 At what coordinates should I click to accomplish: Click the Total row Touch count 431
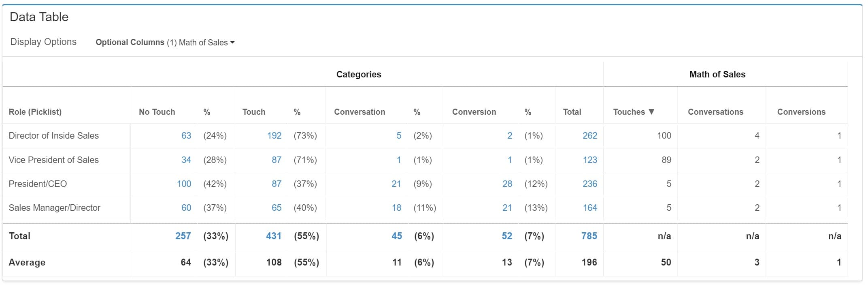tap(273, 236)
